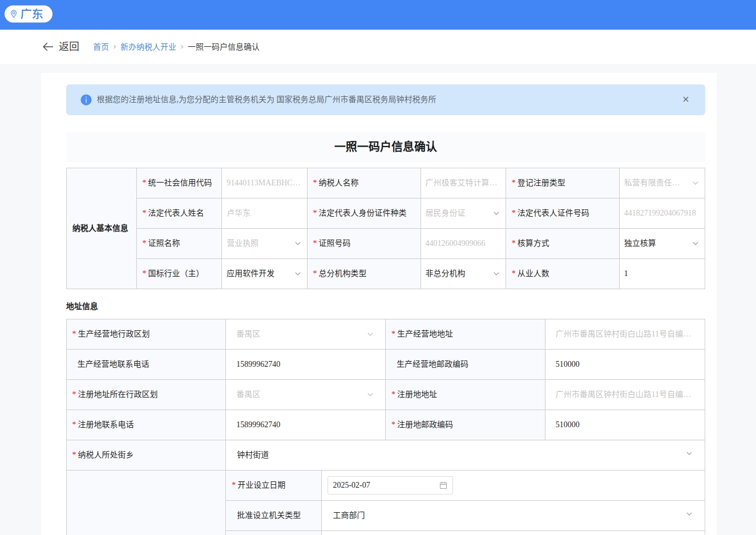The width and height of the screenshot is (756, 535).
Task: Click the 生产经营地联系电话 input field
Action: (x=305, y=364)
